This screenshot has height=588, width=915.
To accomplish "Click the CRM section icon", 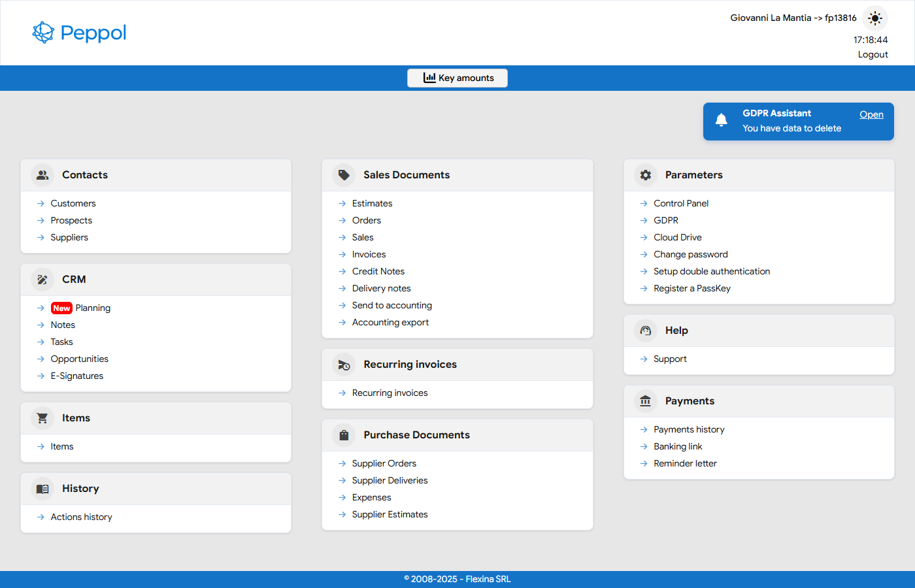I will pos(42,280).
